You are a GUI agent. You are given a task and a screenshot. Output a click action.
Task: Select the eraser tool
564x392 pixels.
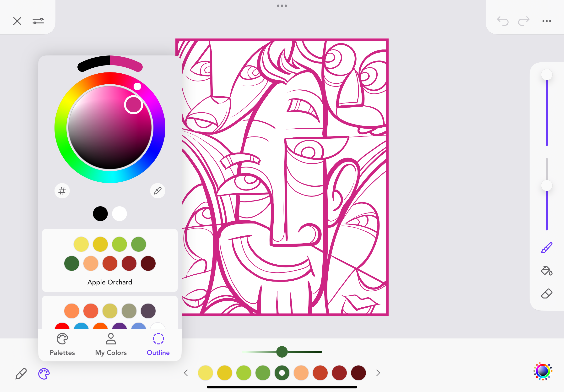(547, 294)
